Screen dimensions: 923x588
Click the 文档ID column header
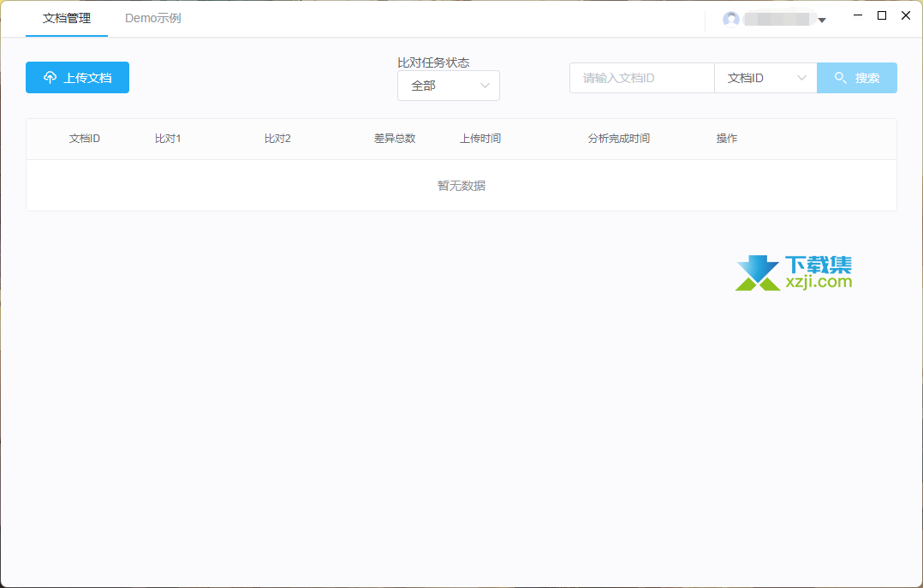(x=85, y=139)
